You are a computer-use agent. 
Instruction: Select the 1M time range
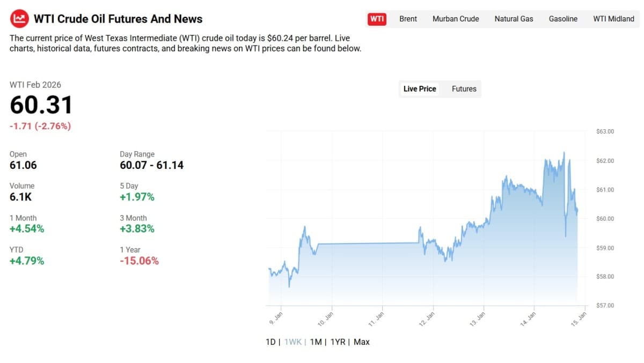tap(316, 342)
